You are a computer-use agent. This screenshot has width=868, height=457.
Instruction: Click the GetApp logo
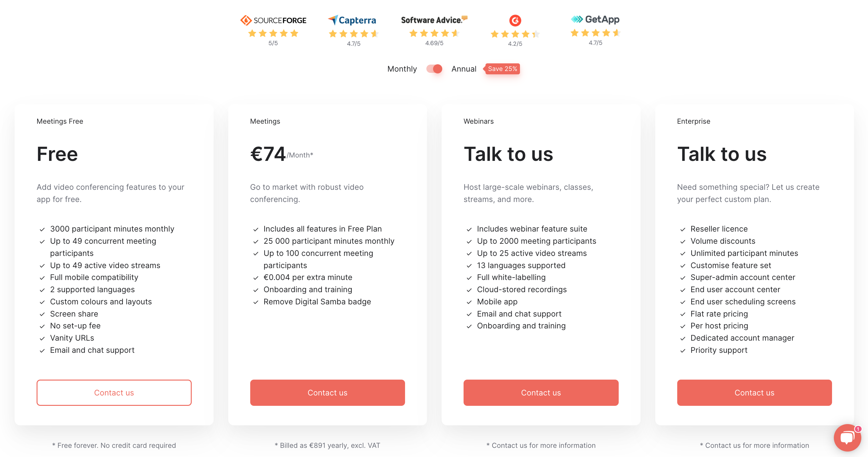point(595,19)
